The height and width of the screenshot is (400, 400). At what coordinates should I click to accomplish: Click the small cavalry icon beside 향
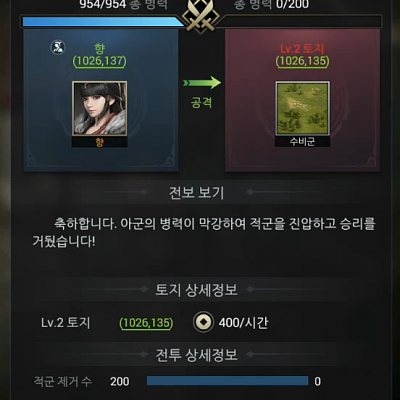[x=58, y=48]
